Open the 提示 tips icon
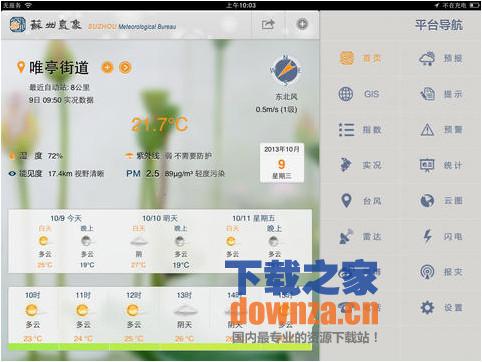The height and width of the screenshot is (362, 482). pos(427,94)
